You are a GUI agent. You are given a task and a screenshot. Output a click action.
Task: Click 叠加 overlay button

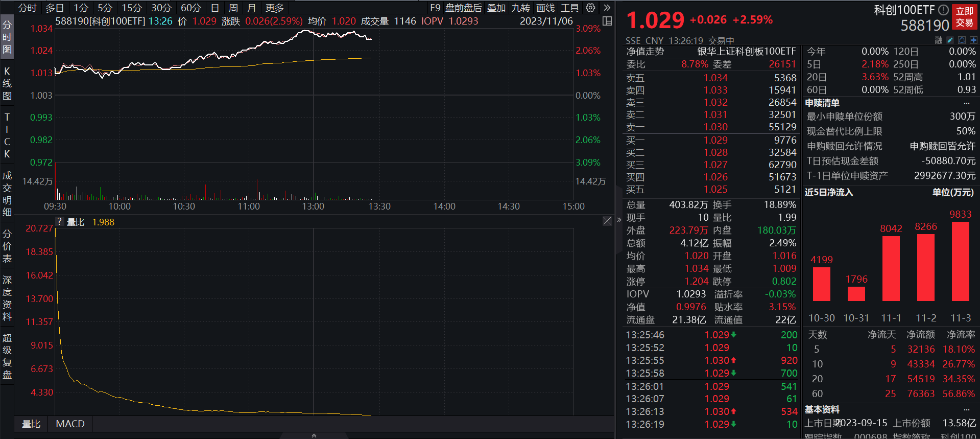tap(496, 8)
